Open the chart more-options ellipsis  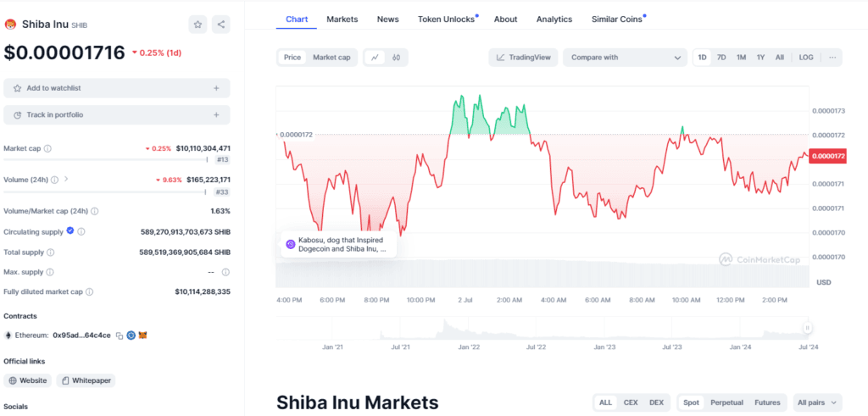pos(832,58)
